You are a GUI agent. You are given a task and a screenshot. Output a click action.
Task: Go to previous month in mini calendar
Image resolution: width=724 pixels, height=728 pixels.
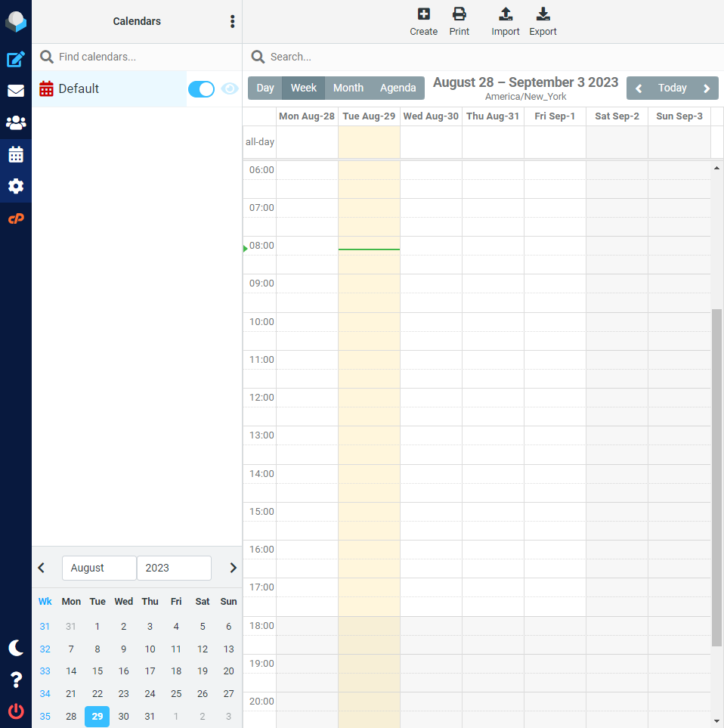pos(42,568)
